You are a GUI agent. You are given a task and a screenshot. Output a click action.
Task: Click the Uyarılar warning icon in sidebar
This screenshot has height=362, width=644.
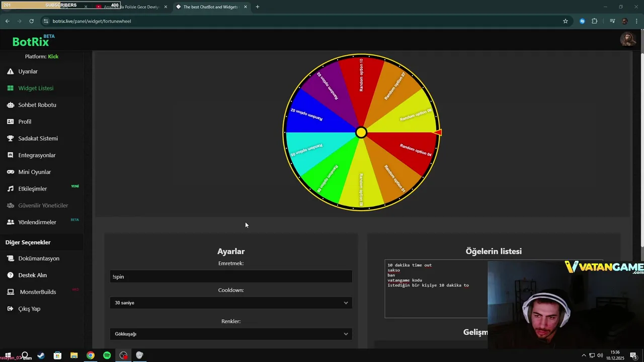tap(10, 71)
